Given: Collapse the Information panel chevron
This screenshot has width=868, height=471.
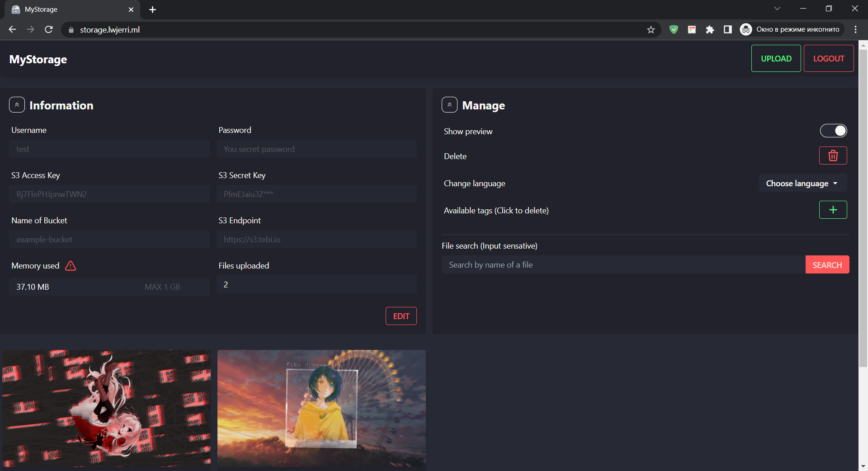Looking at the screenshot, I should [17, 105].
